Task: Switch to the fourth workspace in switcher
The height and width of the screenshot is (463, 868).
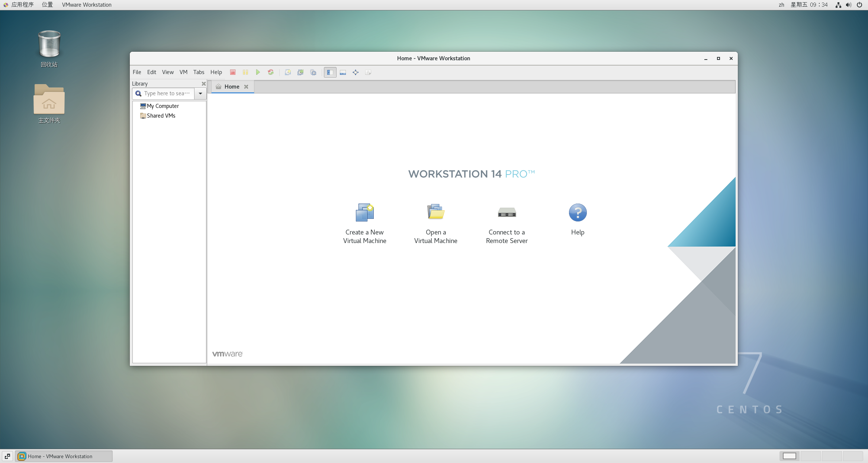Action: [853, 456]
